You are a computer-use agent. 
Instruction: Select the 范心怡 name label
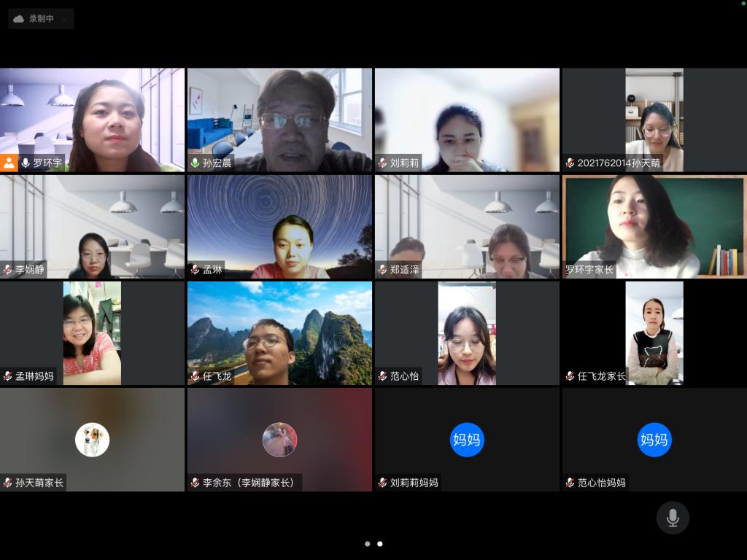coord(404,376)
